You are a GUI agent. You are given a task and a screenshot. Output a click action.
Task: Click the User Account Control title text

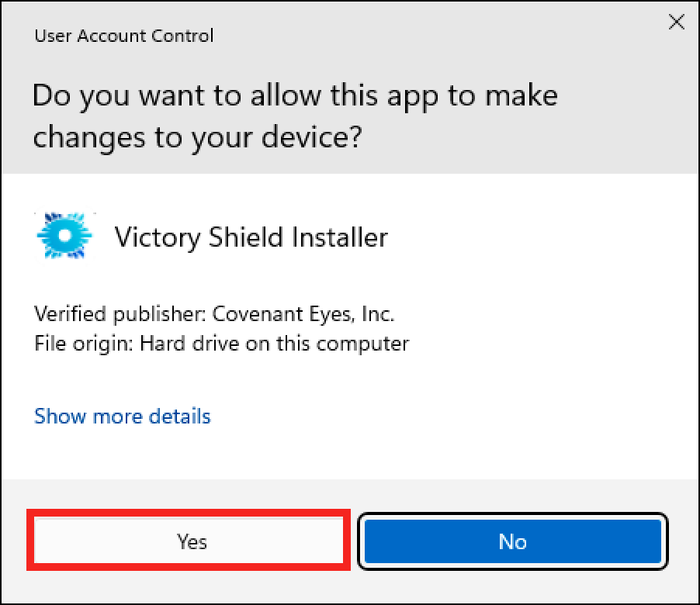click(123, 36)
